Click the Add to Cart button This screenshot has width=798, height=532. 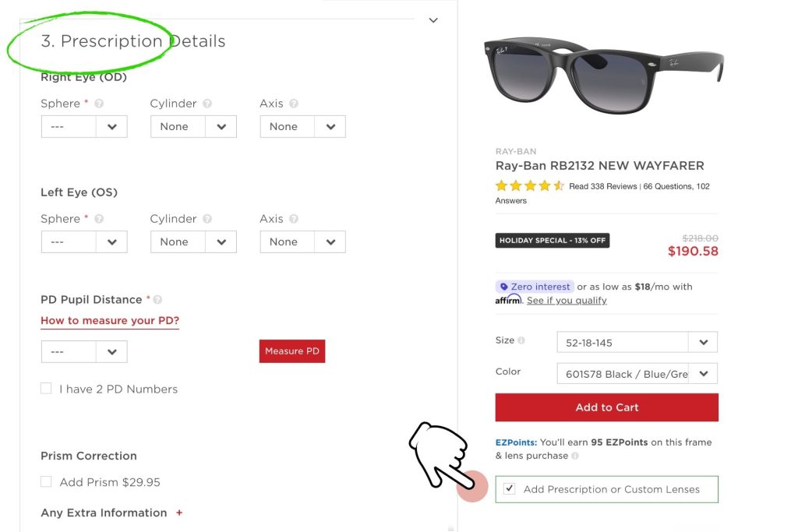606,407
